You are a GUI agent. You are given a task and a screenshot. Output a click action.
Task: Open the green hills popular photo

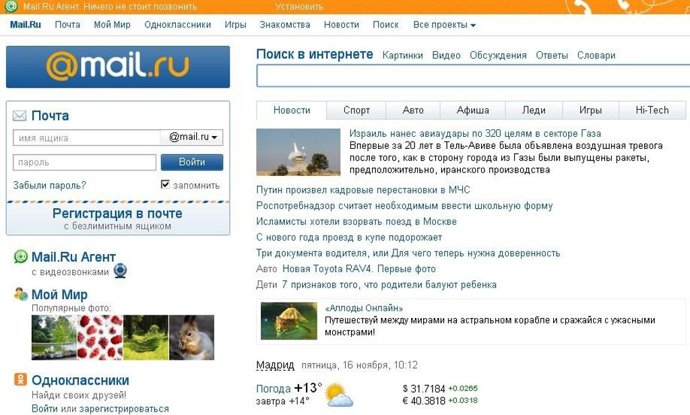point(146,338)
